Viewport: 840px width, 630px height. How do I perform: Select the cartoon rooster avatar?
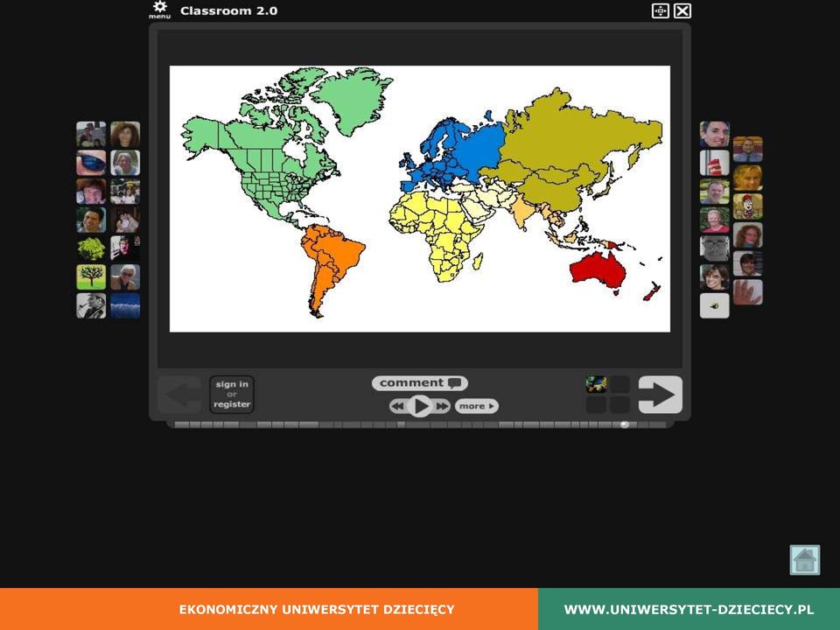[748, 206]
